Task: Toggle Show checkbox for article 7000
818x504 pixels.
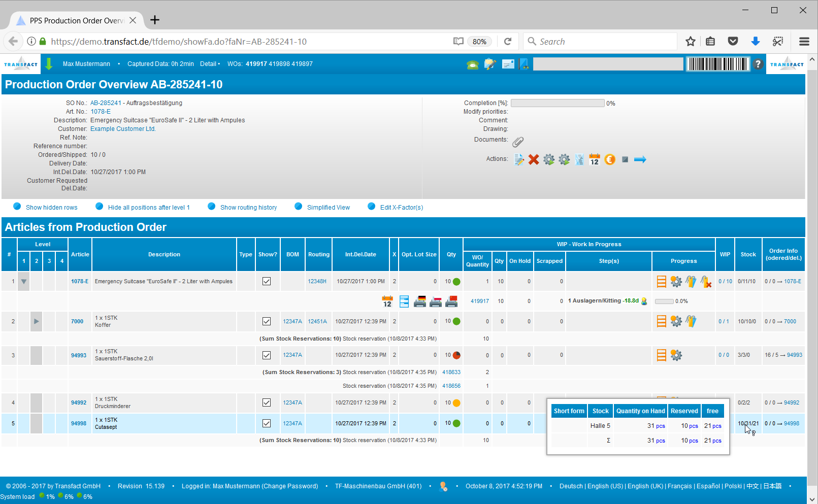Action: tap(267, 321)
